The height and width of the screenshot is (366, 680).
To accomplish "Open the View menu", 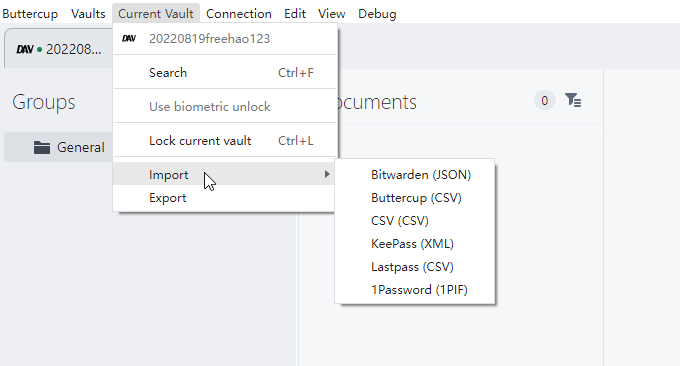I will pos(331,13).
